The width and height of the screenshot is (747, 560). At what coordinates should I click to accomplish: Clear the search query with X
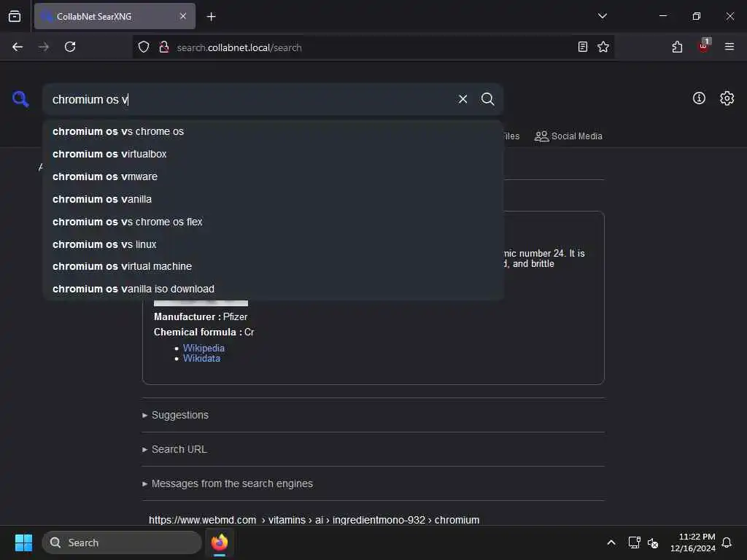[x=462, y=99]
